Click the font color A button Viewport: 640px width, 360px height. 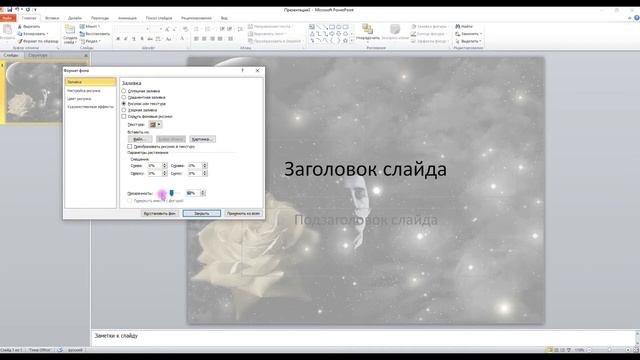click(x=182, y=39)
